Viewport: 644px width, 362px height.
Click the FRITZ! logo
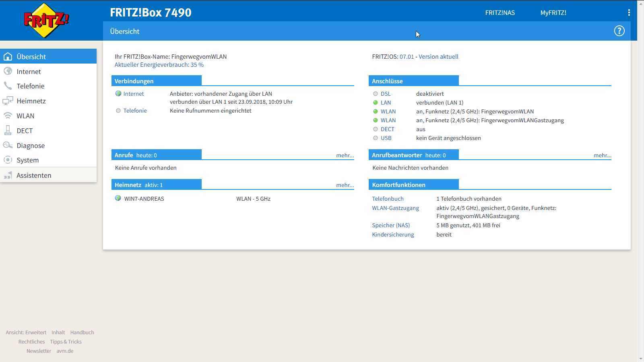pos(46,20)
